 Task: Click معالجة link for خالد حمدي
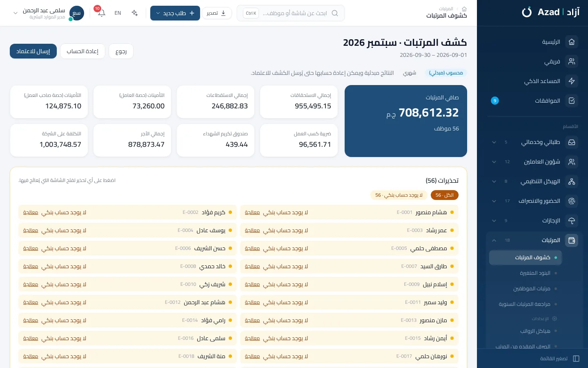click(x=31, y=267)
